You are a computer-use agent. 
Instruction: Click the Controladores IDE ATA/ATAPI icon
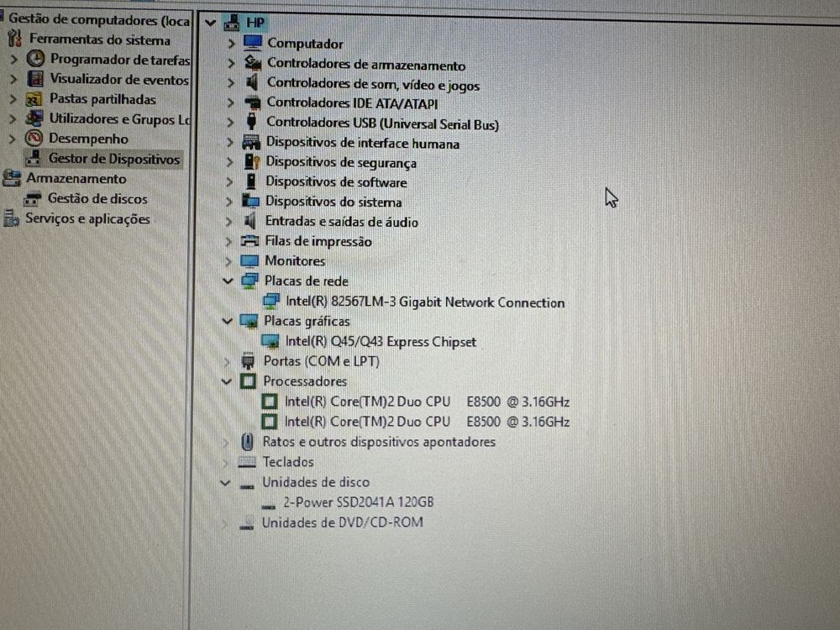(252, 102)
